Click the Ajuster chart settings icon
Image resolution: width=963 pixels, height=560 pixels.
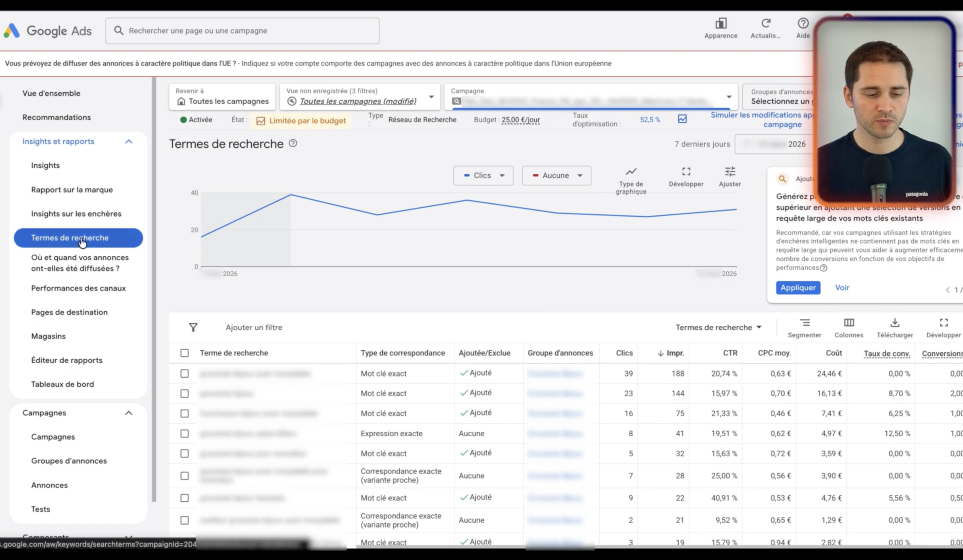(x=730, y=171)
